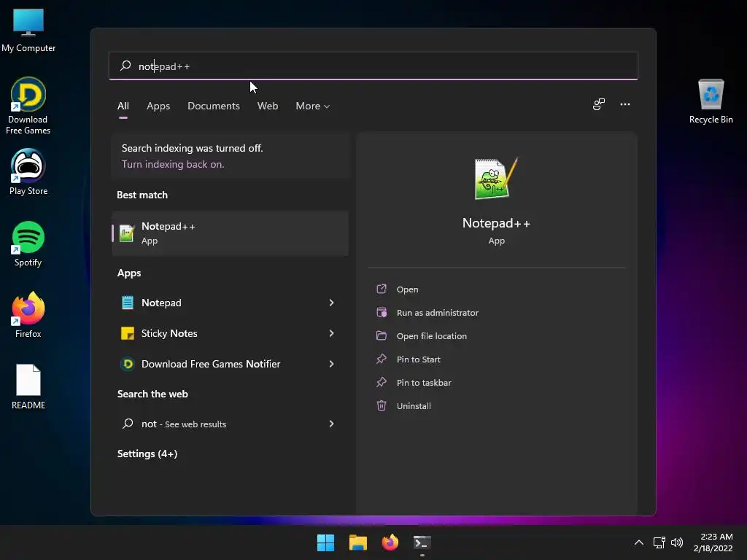Screen dimensions: 747x560
Task: Click the large Notepad++ preview icon
Action: [x=496, y=179]
